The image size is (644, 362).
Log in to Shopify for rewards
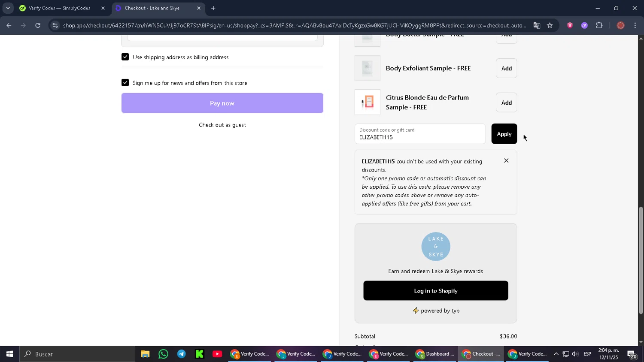tap(436, 291)
